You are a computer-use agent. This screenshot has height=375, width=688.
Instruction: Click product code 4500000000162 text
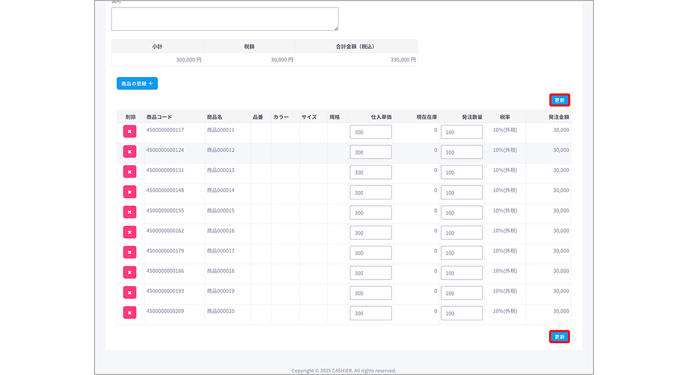point(165,231)
